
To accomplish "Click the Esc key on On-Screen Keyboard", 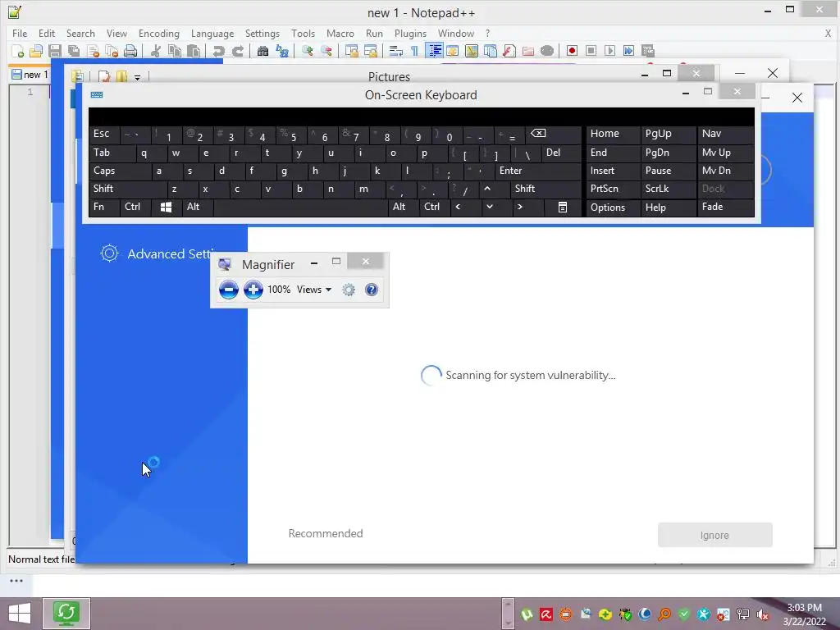I will pos(104,134).
